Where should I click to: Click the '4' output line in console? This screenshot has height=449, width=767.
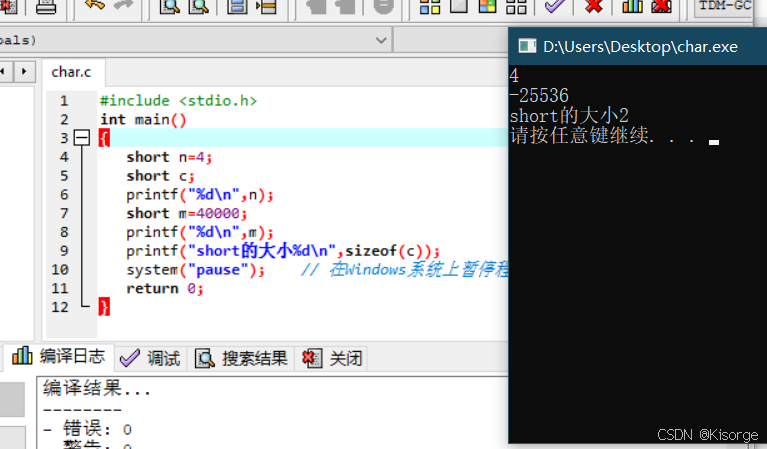tap(514, 76)
